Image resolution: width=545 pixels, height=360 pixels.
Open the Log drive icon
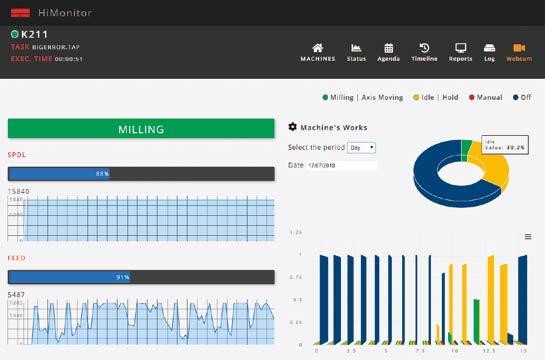489,48
